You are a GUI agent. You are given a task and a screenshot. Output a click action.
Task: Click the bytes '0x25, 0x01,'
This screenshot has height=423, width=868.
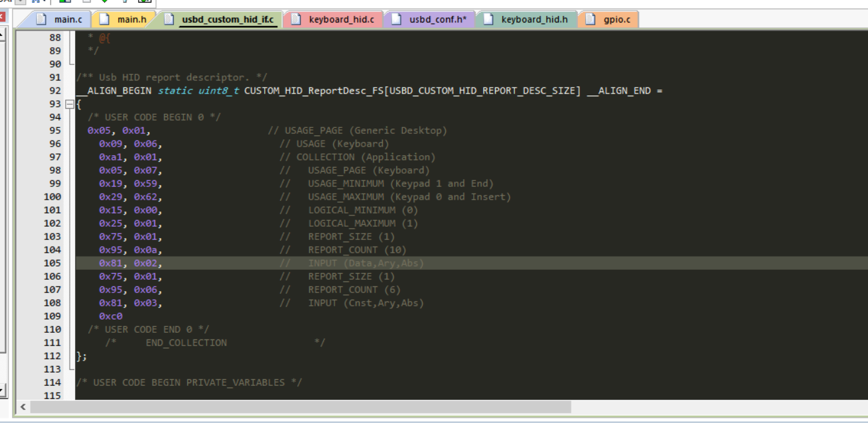pos(131,223)
